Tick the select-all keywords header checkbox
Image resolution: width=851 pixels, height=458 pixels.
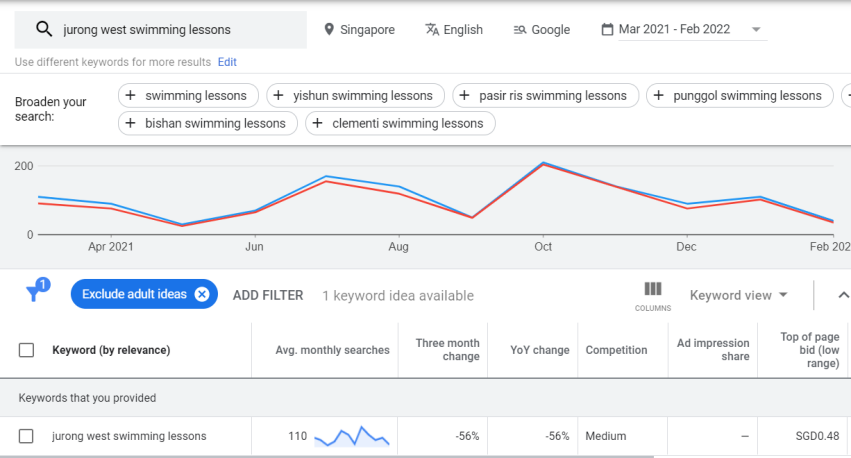[x=26, y=350]
